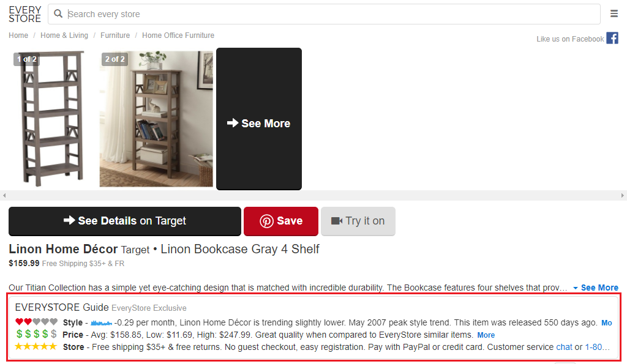This screenshot has width=627, height=364.
Task: Click the EVERY STORE logo
Action: 24,15
